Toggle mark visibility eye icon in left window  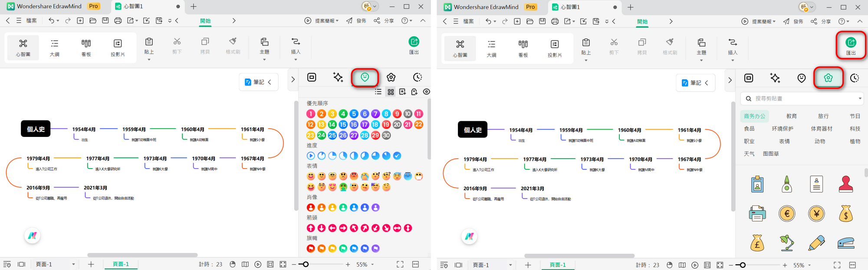click(427, 92)
